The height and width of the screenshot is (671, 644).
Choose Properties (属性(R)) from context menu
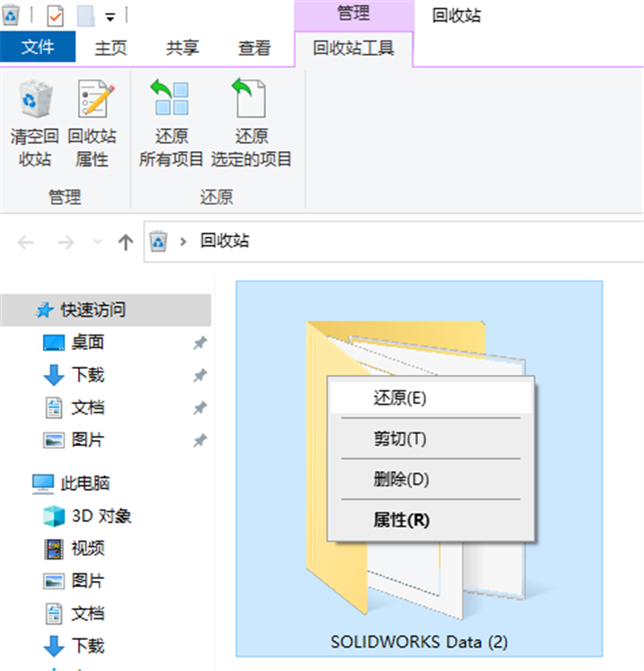(x=431, y=520)
